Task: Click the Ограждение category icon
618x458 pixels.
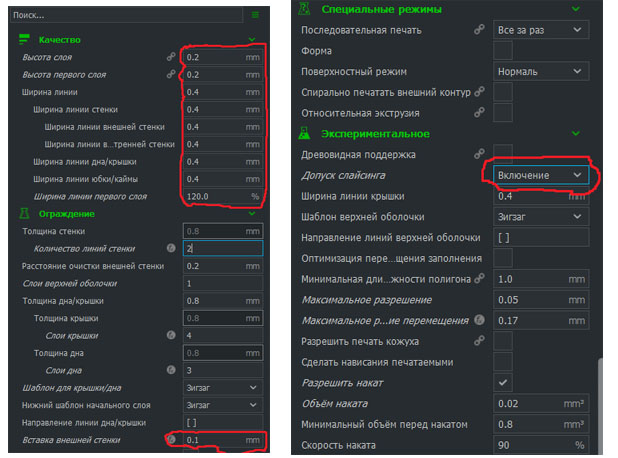Action: click(x=24, y=214)
